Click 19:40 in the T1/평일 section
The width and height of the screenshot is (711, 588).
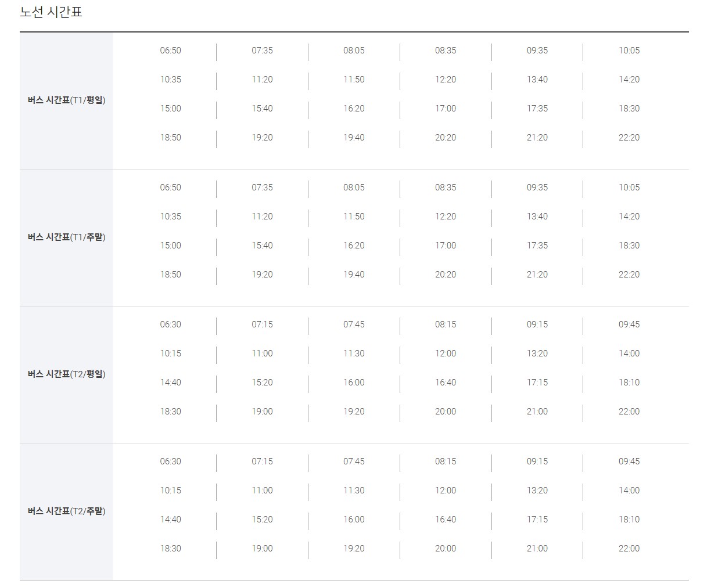354,138
